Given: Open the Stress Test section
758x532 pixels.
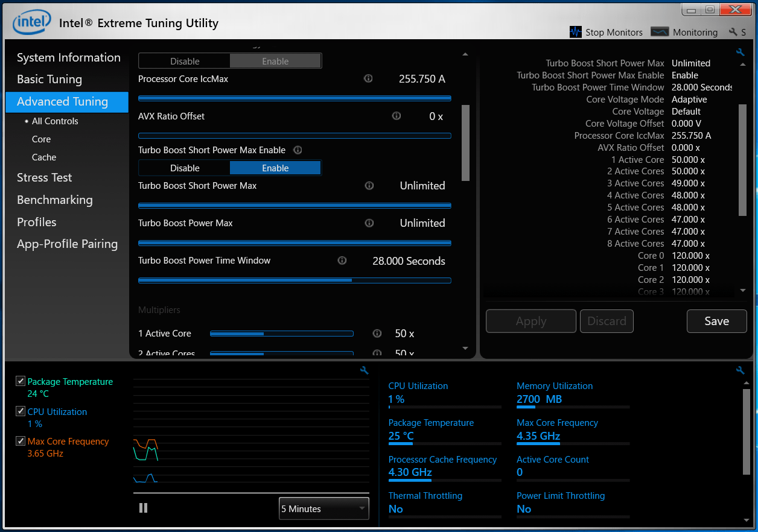Looking at the screenshot, I should pyautogui.click(x=44, y=177).
